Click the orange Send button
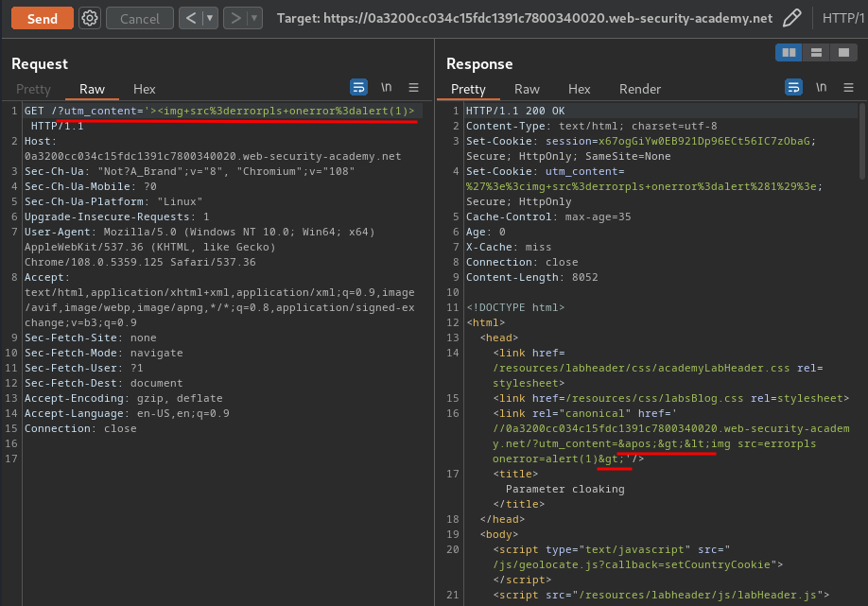This screenshot has height=606, width=868. pos(42,18)
